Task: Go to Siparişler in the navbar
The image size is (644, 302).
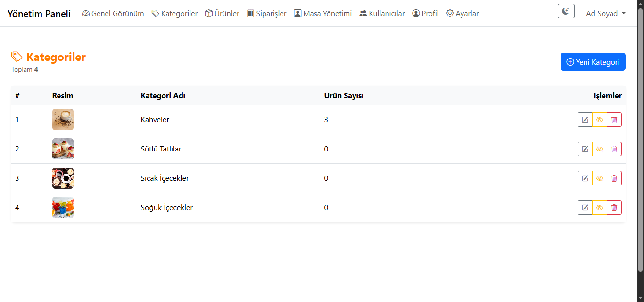Action: (266, 14)
